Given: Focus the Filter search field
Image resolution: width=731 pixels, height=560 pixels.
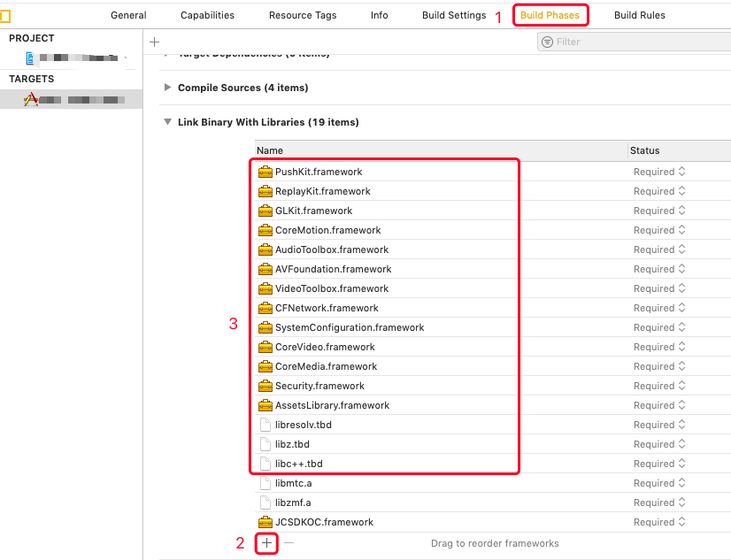Looking at the screenshot, I should (x=634, y=42).
